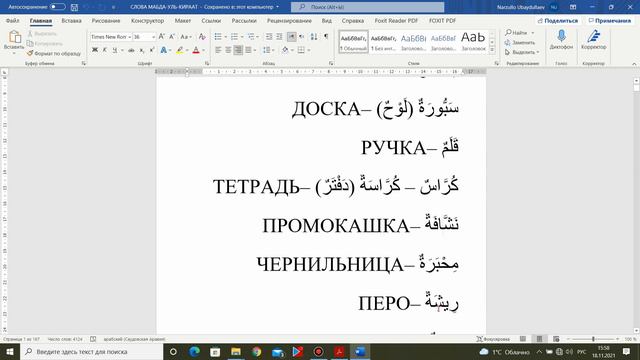640x360 pixels.
Task: Click the Paste (Вставить) clipboard icon
Action: (14, 38)
